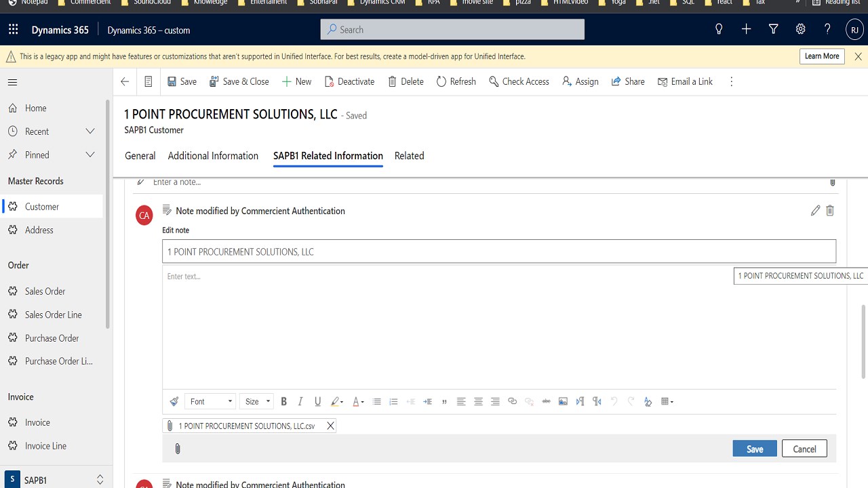Insert an image in the note
This screenshot has width=868, height=488.
[x=563, y=401]
